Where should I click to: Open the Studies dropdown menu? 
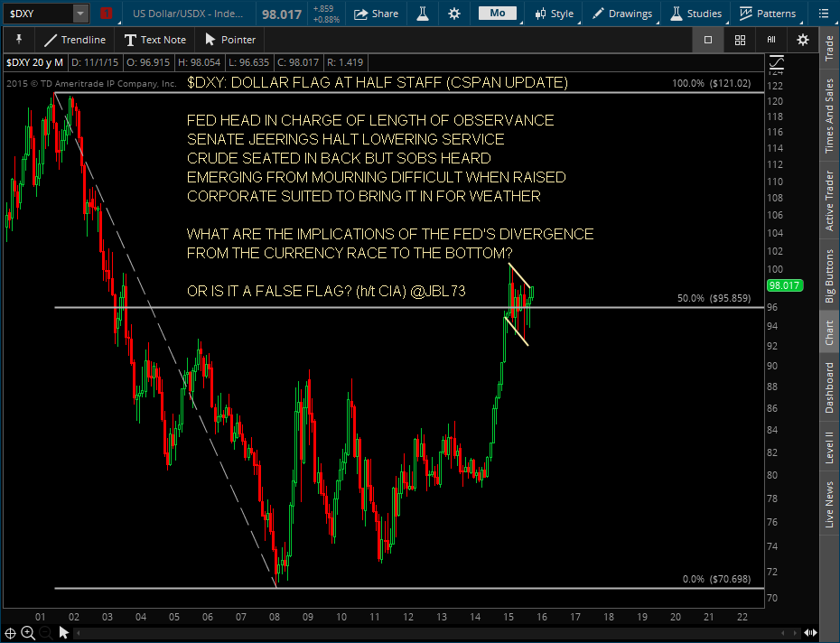[696, 14]
